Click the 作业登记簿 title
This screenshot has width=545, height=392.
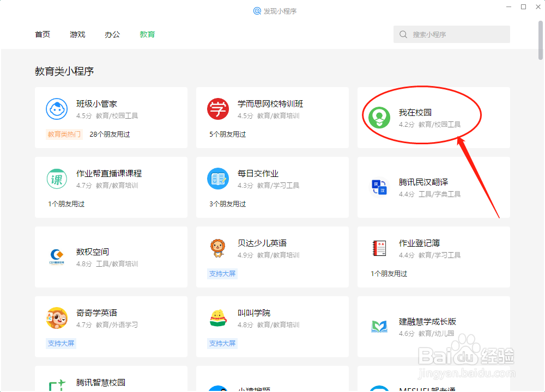point(420,243)
